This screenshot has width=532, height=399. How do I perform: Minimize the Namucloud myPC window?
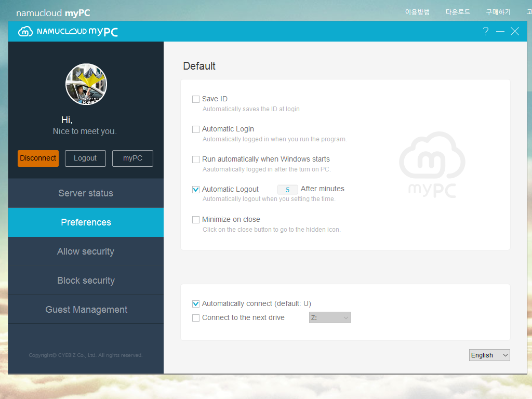tap(500, 32)
